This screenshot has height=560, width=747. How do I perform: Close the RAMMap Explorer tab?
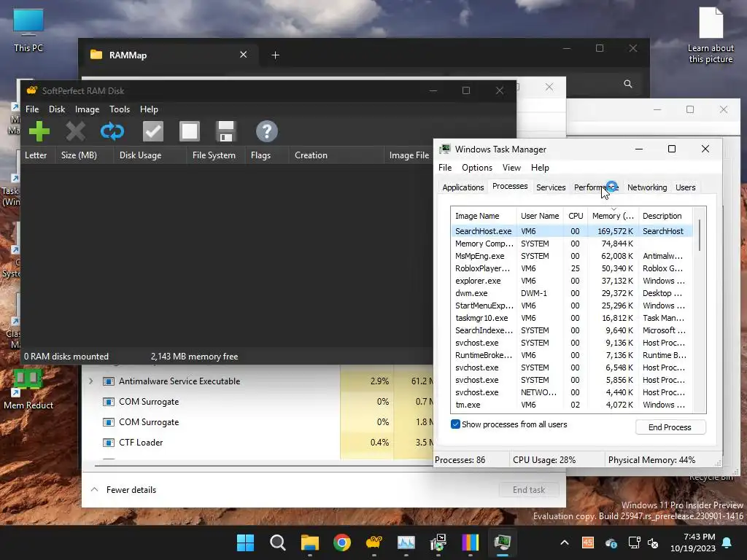tap(243, 55)
